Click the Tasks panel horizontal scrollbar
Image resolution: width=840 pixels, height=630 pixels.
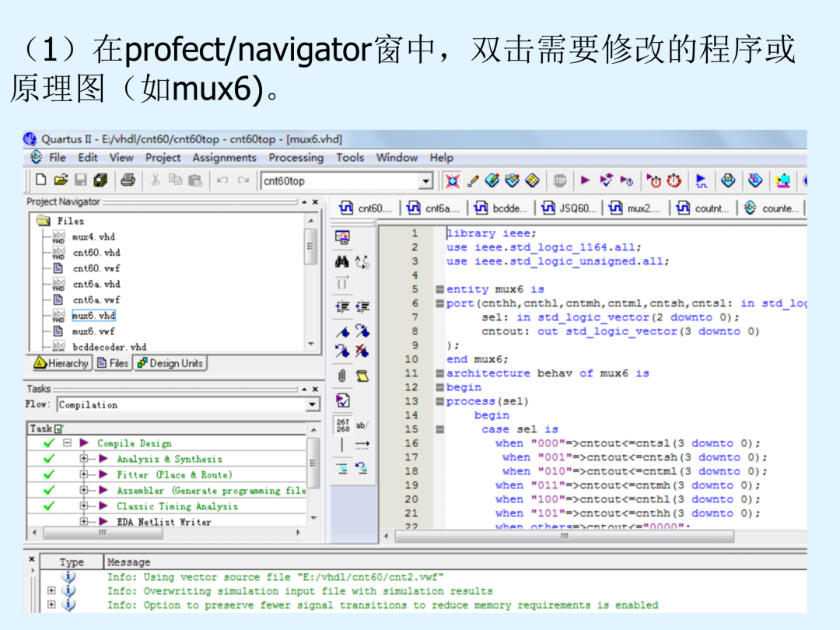point(103,533)
